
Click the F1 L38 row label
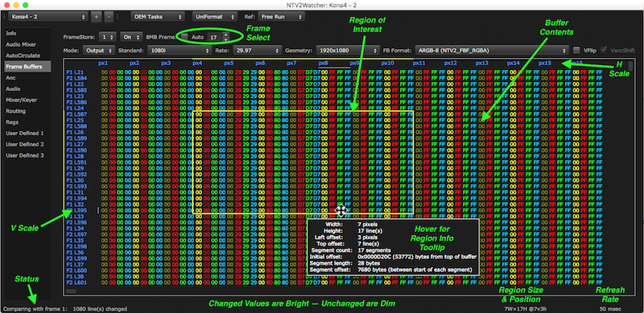click(75, 277)
